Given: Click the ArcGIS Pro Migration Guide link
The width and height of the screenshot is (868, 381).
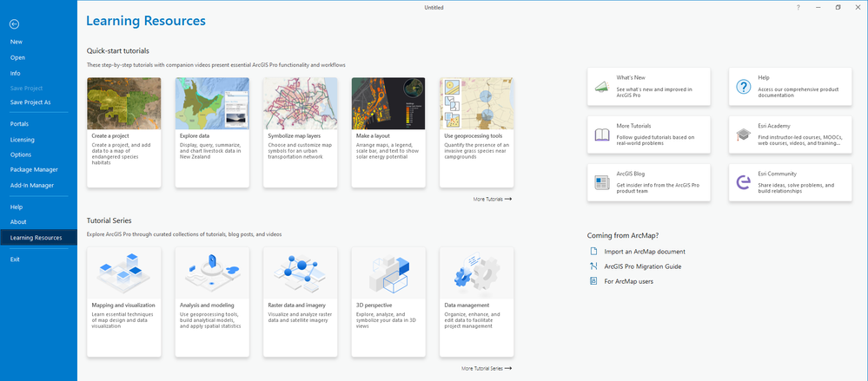Looking at the screenshot, I should pyautogui.click(x=643, y=266).
